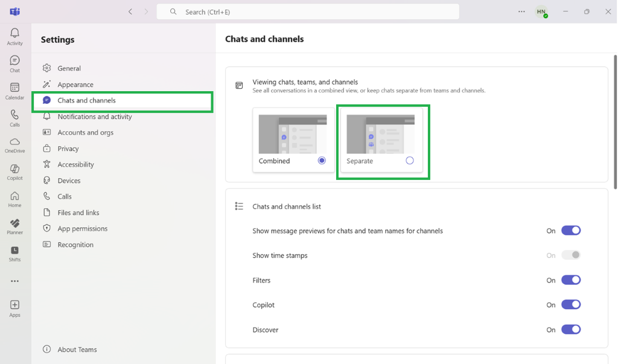Click the settings page vertical scrollbar
The height and width of the screenshot is (364, 618).
[615, 122]
